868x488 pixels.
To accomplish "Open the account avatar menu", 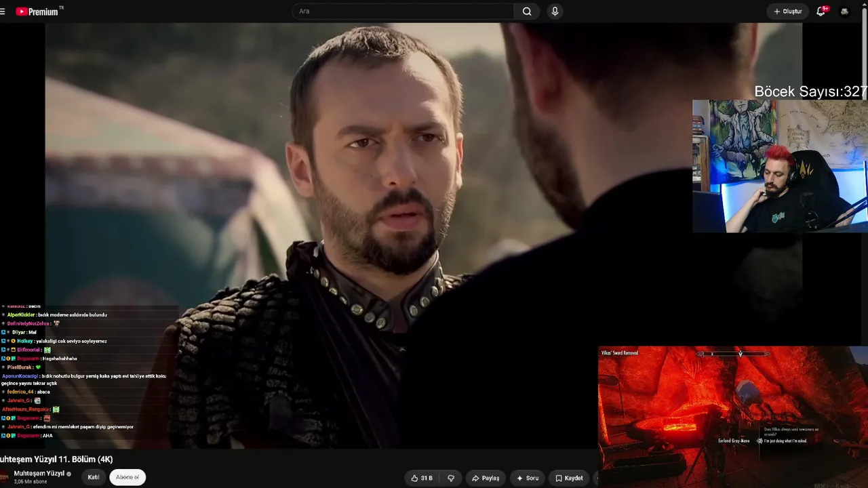I will pyautogui.click(x=844, y=12).
